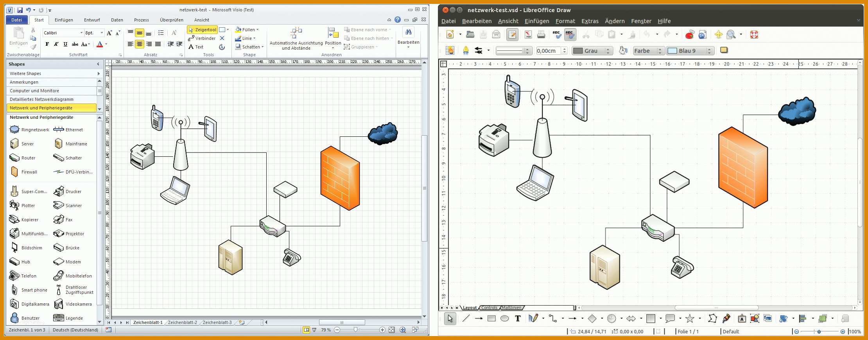Click the Draw status bar zoom slider handle

[819, 331]
